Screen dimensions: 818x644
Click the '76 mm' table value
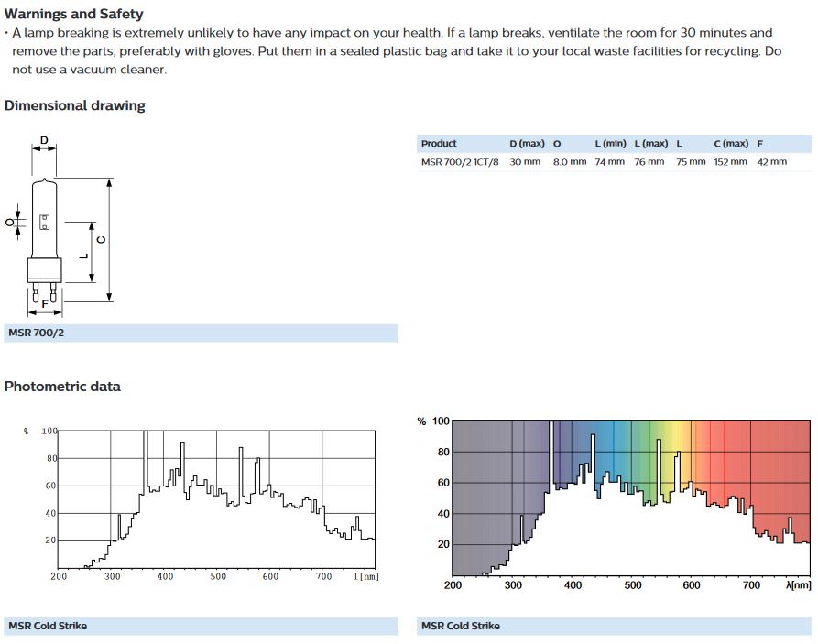(x=649, y=162)
